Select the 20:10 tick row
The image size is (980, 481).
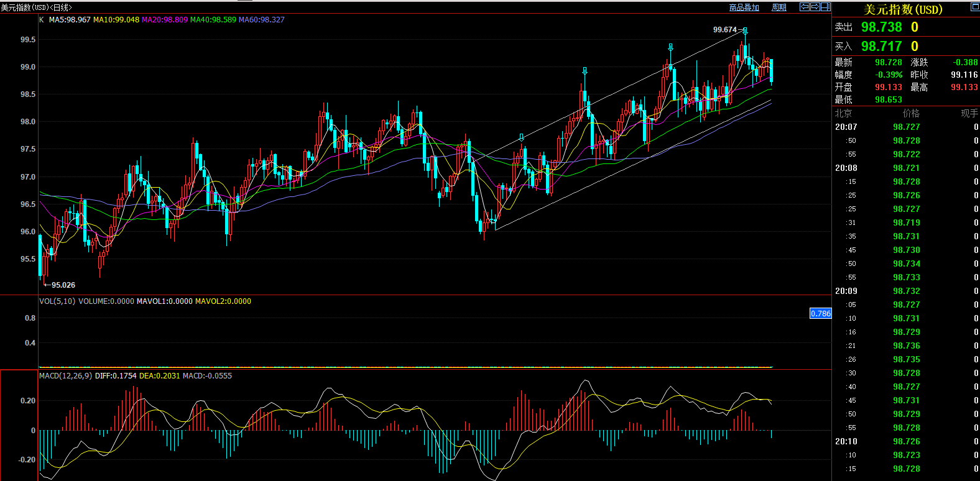[x=906, y=441]
